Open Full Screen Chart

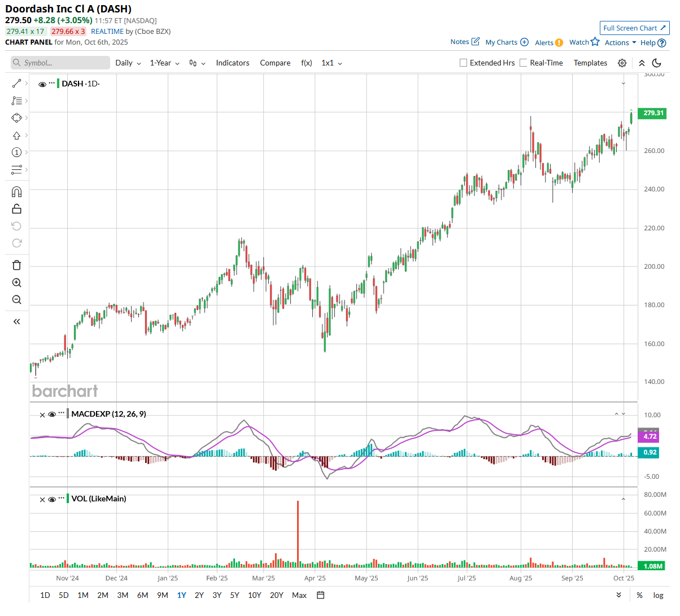tap(634, 28)
